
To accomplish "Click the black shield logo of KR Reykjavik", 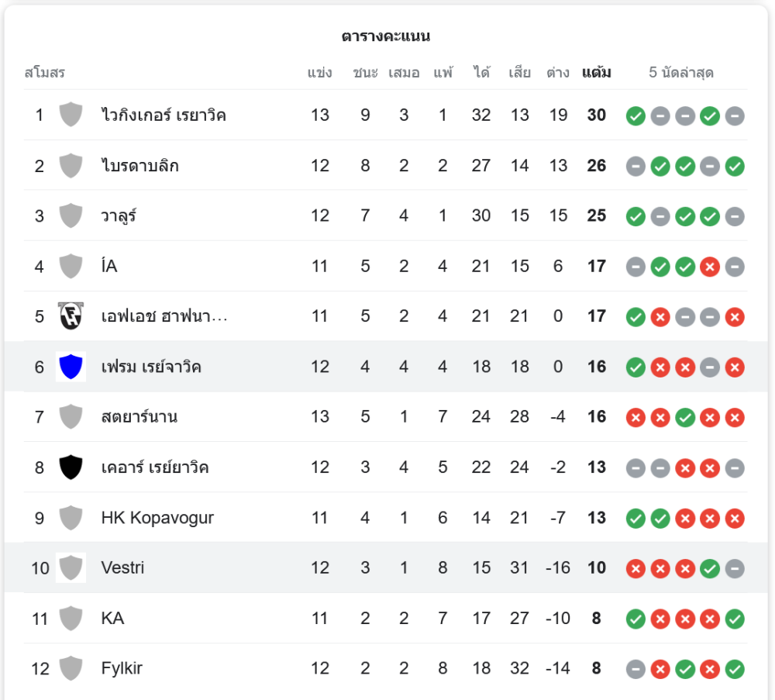I will 71,467.
